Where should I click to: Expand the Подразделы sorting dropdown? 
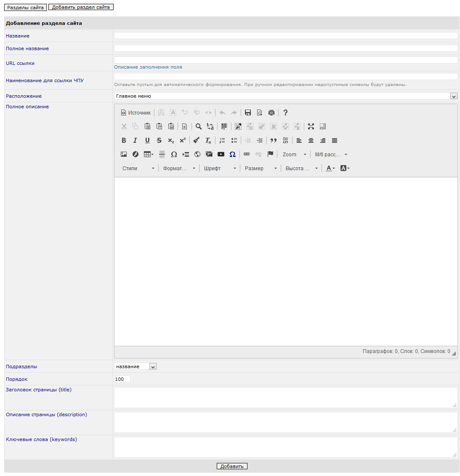[135, 366]
